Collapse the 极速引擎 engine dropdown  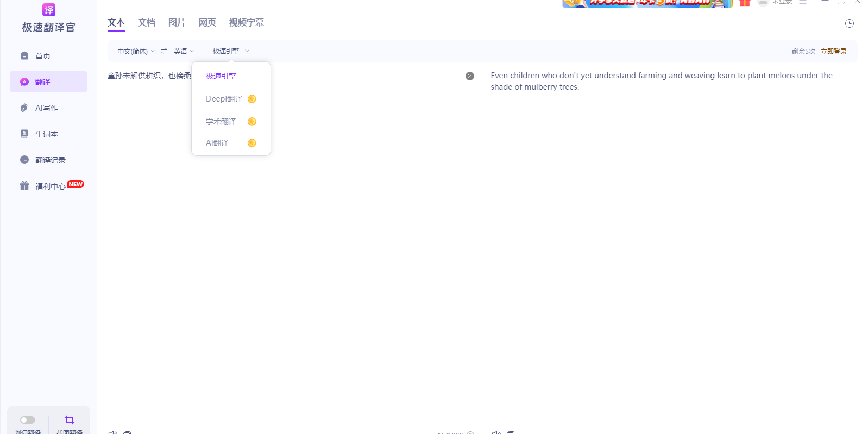pos(231,51)
